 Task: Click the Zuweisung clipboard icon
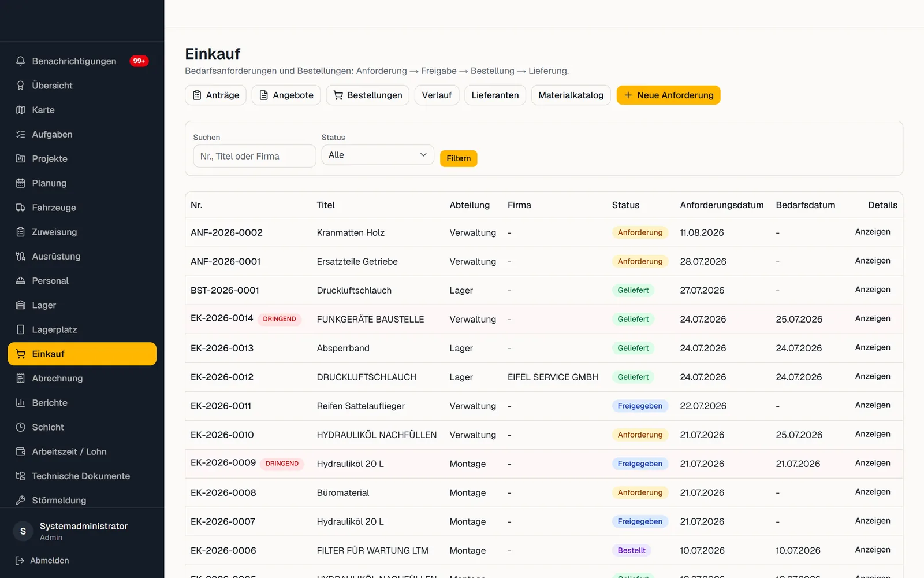pos(21,232)
